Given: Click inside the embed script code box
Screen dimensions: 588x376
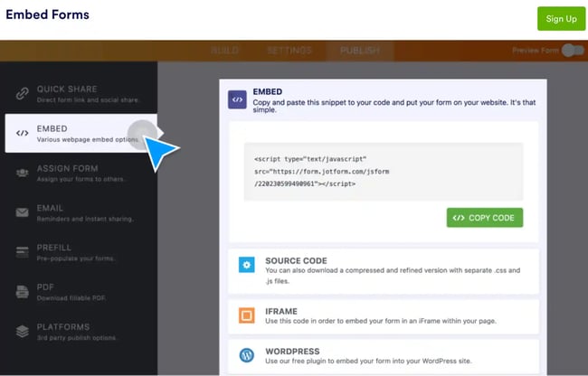Looking at the screenshot, I should coord(384,172).
